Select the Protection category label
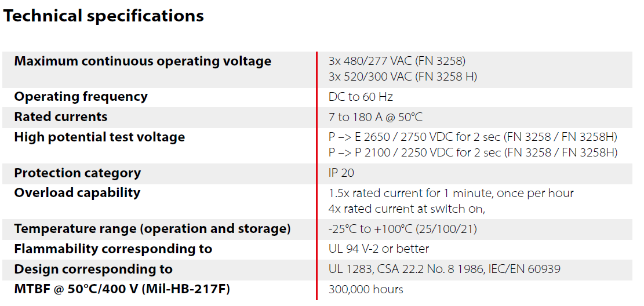 point(77,173)
